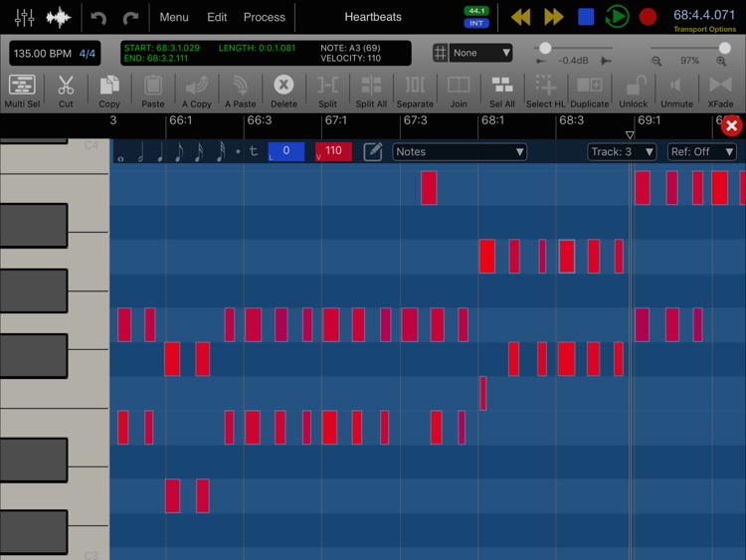Toggle the INT sync indicator

click(x=476, y=23)
